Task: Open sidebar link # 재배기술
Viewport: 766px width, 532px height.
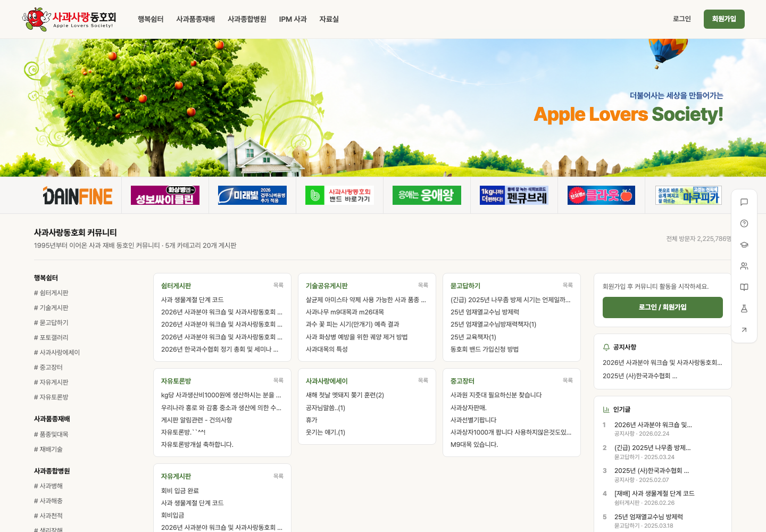Action: pos(48,450)
